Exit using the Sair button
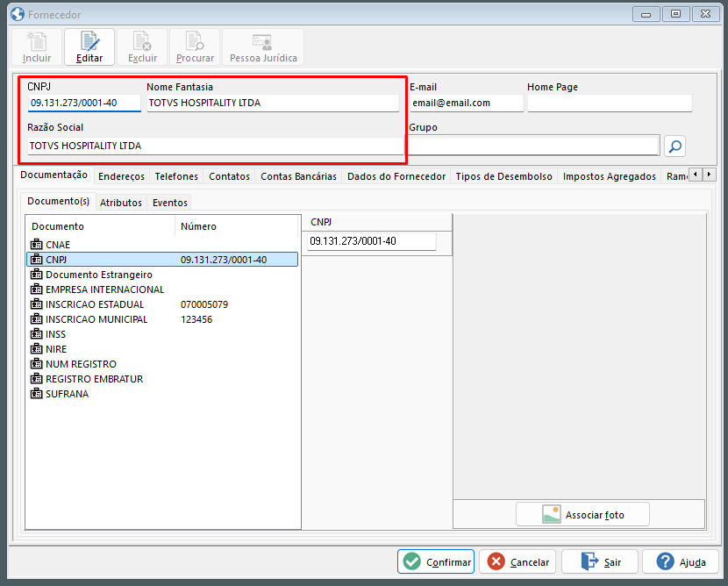 600,561
